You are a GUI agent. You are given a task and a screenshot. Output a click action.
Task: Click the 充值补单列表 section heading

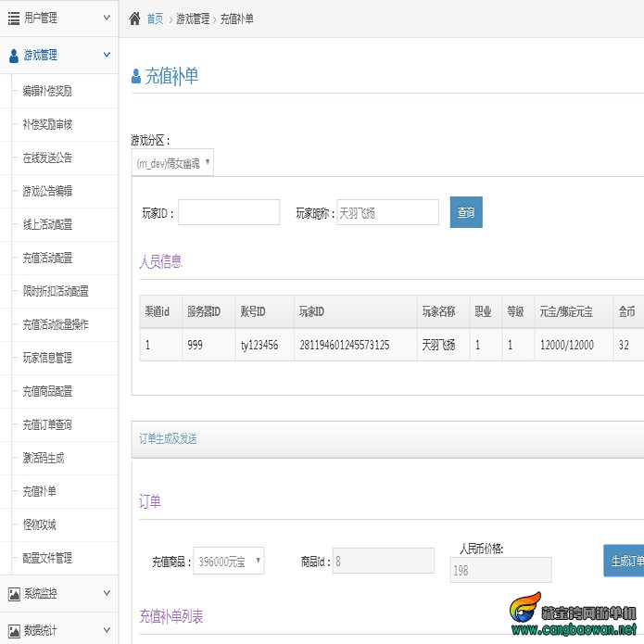coord(171,616)
